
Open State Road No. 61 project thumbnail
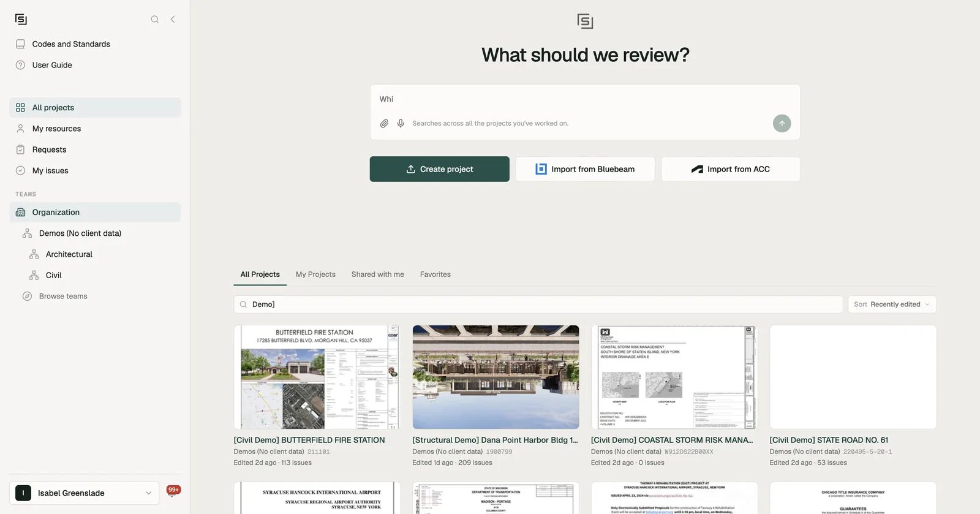(x=853, y=377)
